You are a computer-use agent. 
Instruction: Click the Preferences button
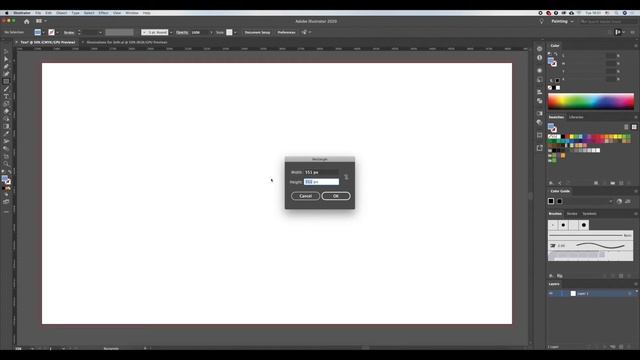[286, 32]
